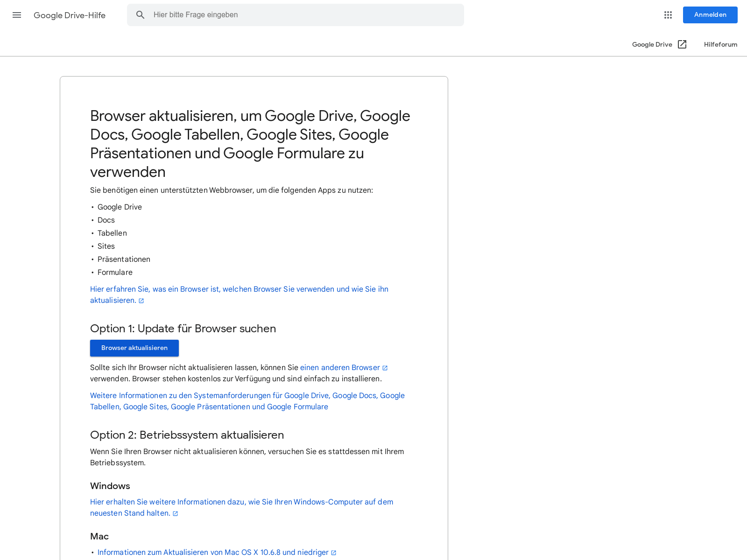
Task: Click the 'Option 1: Update für Browser suchen' heading
Action: pyautogui.click(x=183, y=329)
